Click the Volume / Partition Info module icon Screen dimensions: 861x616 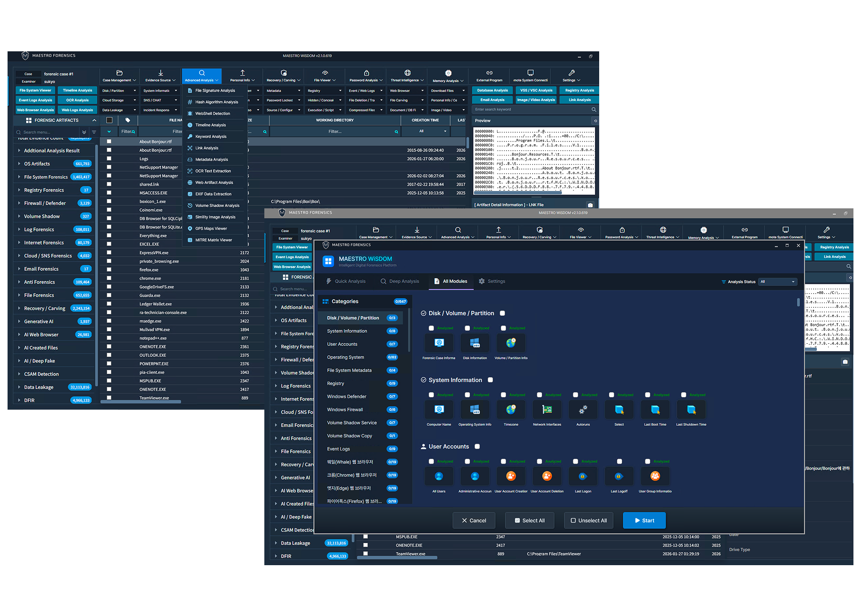click(x=511, y=343)
